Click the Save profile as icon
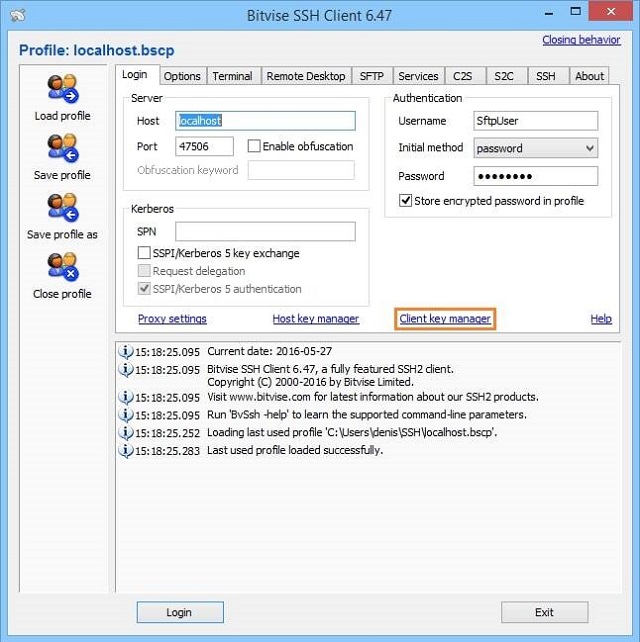Viewport: 640px width, 642px height. click(63, 207)
